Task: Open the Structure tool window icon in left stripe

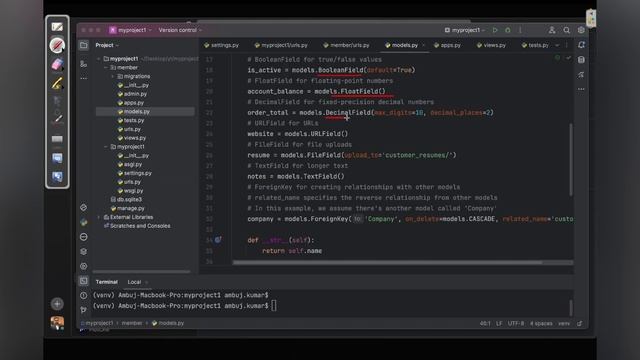Action: pos(84,64)
